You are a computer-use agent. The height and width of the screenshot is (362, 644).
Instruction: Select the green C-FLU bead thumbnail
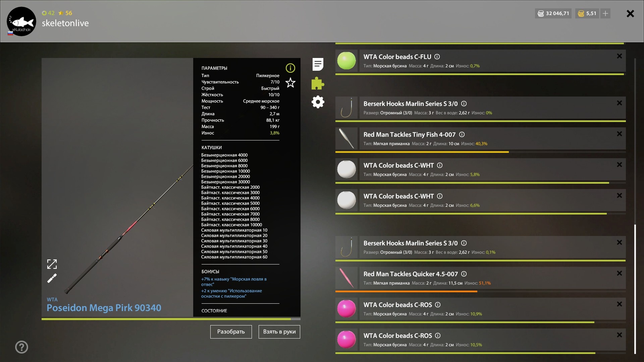(346, 61)
